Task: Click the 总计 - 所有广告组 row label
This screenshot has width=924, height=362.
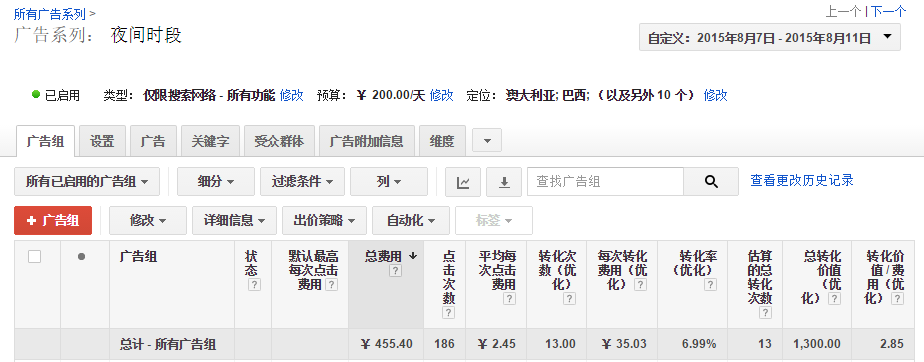Action: (167, 344)
